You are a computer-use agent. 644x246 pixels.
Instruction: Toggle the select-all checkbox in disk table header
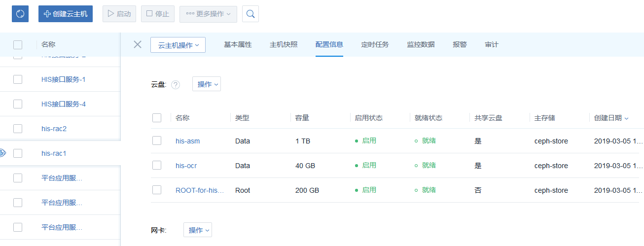(157, 118)
